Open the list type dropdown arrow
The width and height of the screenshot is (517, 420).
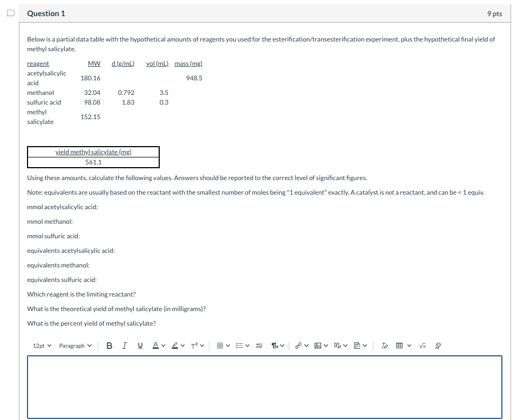(247, 346)
